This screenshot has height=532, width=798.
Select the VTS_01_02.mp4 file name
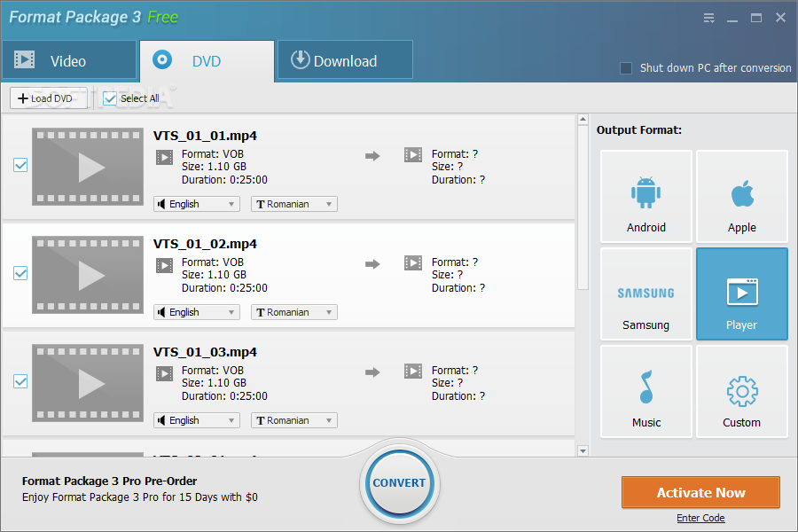[205, 244]
